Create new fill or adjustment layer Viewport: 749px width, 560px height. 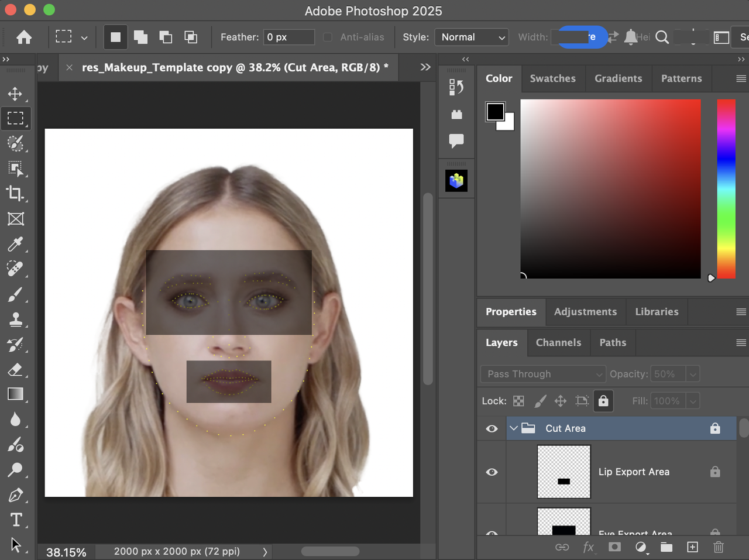(x=641, y=547)
